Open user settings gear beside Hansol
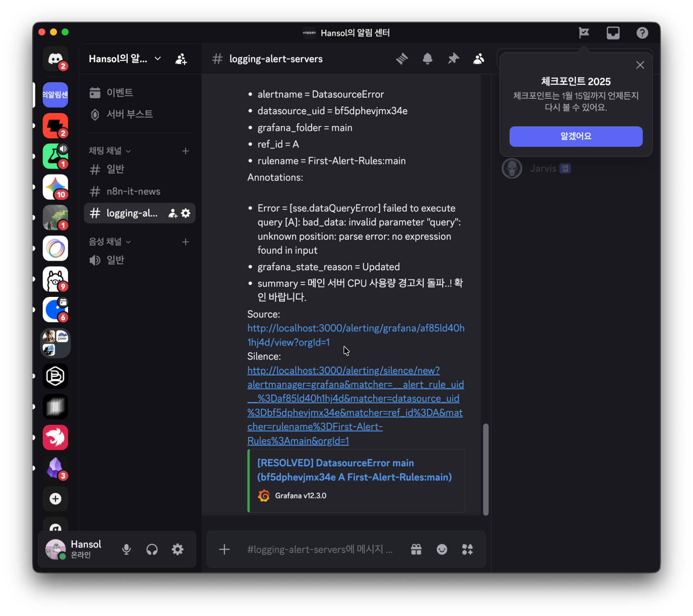Viewport: 693px width, 616px height. 177,549
